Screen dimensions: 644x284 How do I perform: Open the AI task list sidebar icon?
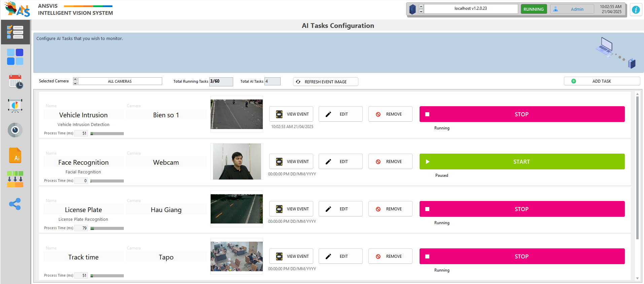pyautogui.click(x=15, y=32)
